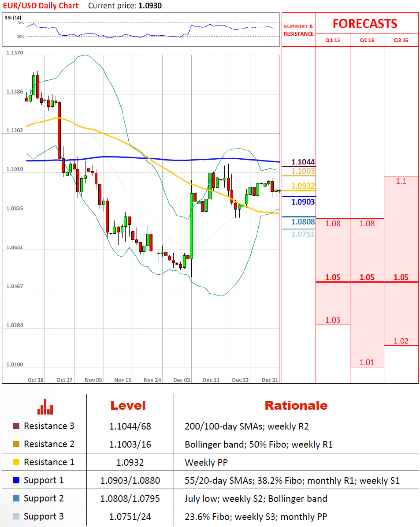Click the Resistance 2 row label
420x527 pixels.
(49, 445)
